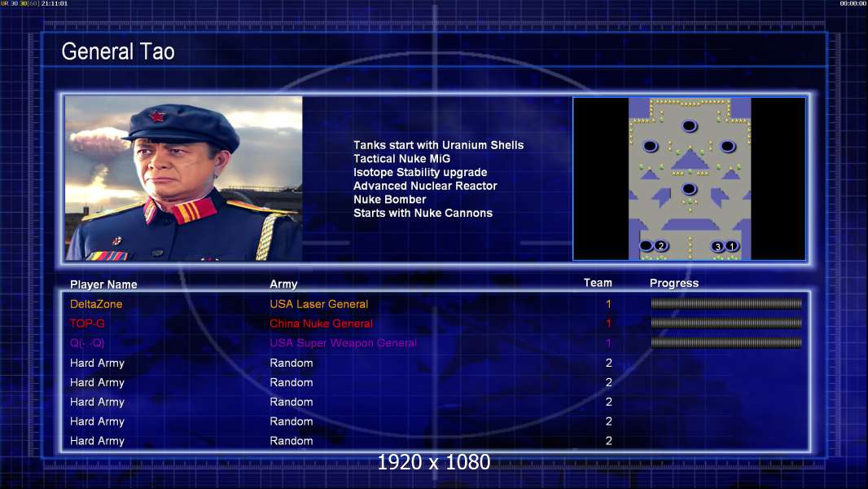Click "Tanks start with Uranium Shells" text
The height and width of the screenshot is (489, 868).
438,145
